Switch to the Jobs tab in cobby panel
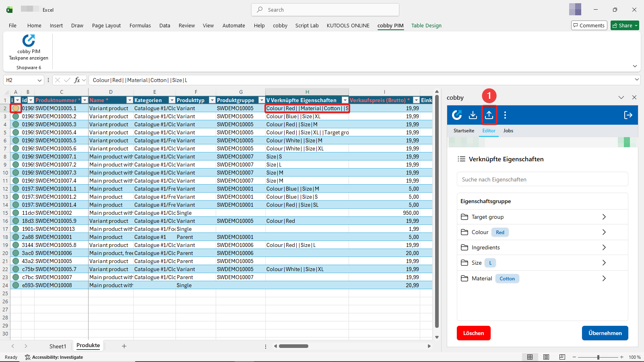 pyautogui.click(x=508, y=131)
